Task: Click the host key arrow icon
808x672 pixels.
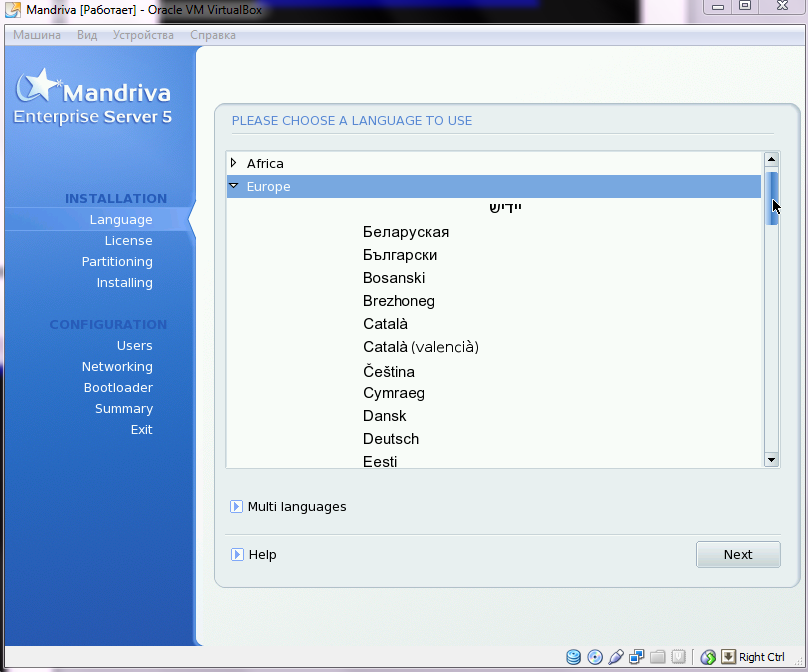Action: pyautogui.click(x=728, y=657)
